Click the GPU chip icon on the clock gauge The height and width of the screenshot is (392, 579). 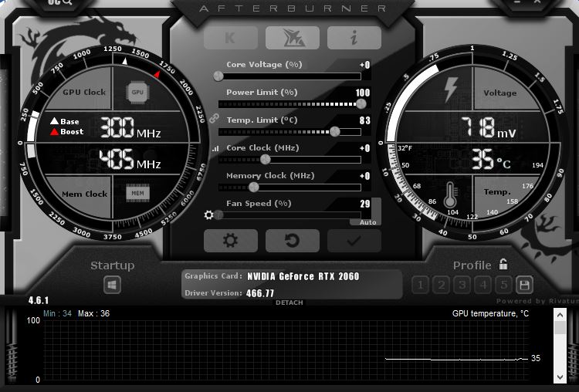tap(137, 93)
